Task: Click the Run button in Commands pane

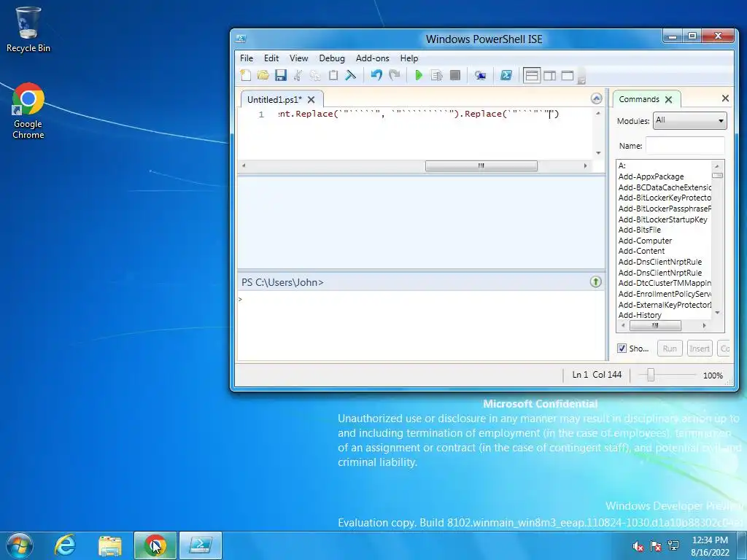Action: [x=670, y=349]
